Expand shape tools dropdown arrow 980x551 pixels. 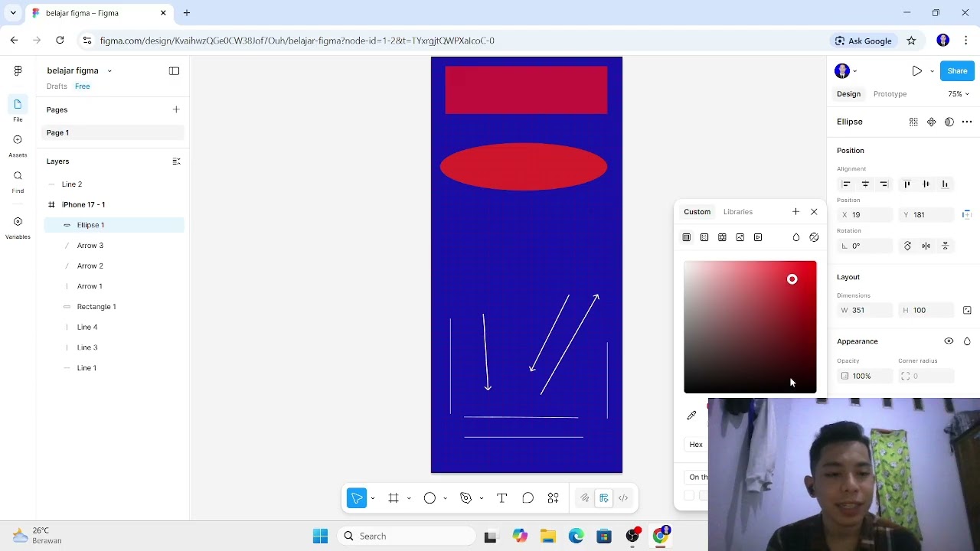pos(445,498)
